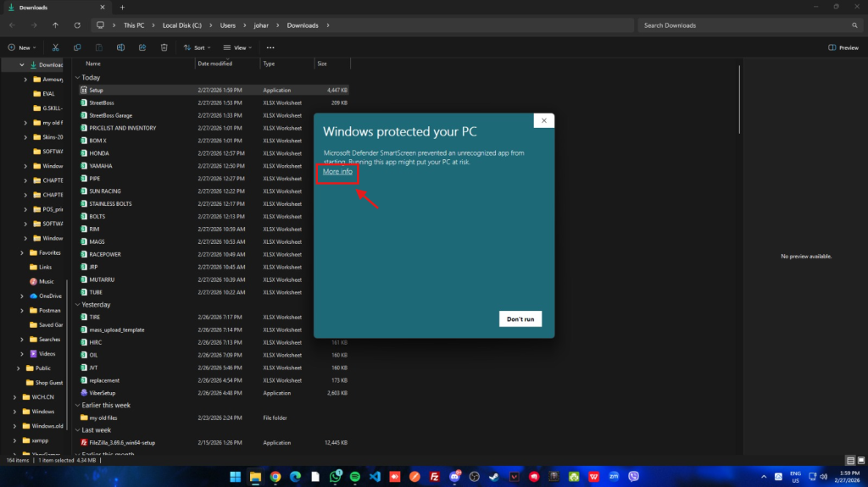The image size is (868, 487).
Task: Open Spotify from the taskbar
Action: pos(354,477)
